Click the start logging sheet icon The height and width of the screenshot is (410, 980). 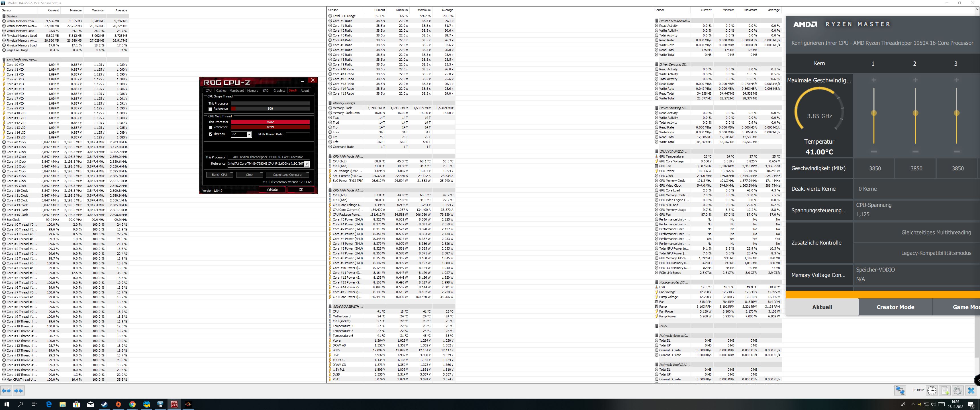tap(945, 391)
